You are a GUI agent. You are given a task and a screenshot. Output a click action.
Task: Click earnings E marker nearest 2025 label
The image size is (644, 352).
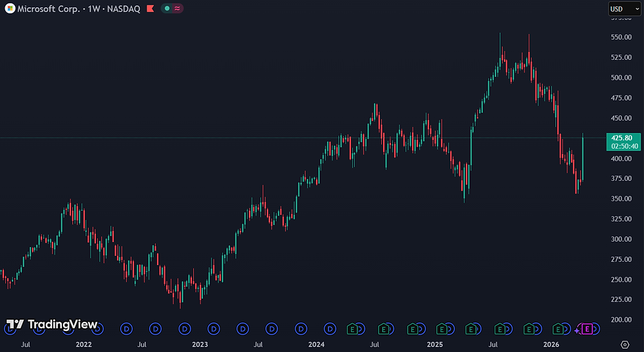pyautogui.click(x=442, y=329)
